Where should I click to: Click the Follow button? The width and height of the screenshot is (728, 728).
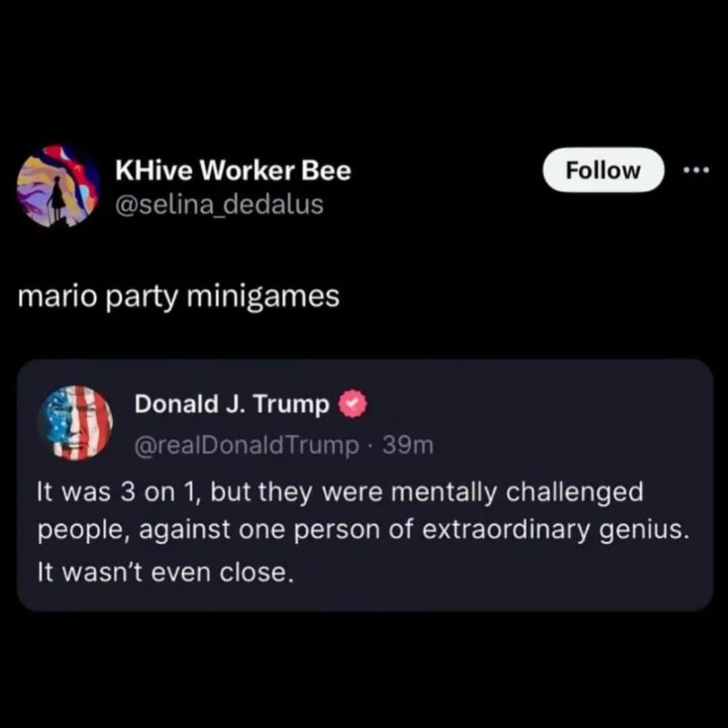point(603,170)
